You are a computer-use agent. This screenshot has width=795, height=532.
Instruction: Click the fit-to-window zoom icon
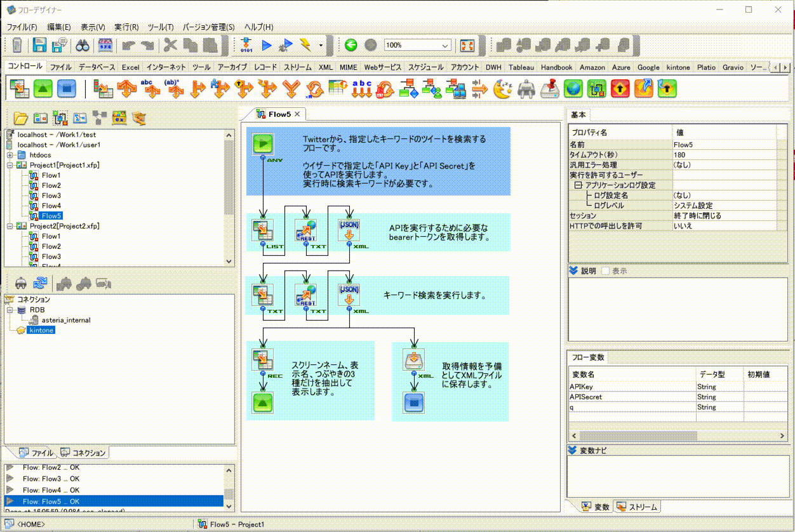pos(467,46)
